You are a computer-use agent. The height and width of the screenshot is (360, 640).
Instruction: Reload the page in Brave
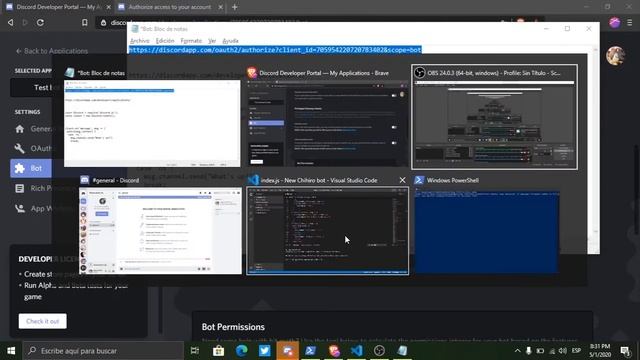point(40,22)
